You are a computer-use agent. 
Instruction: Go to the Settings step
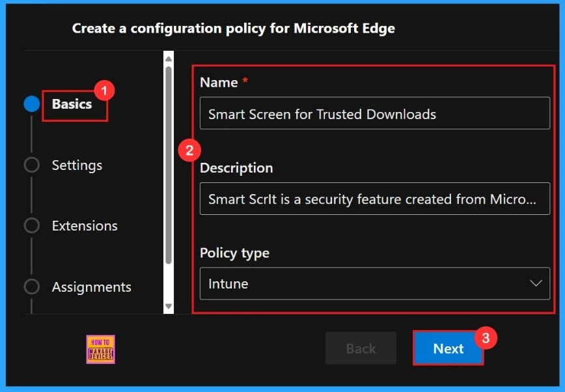click(77, 165)
